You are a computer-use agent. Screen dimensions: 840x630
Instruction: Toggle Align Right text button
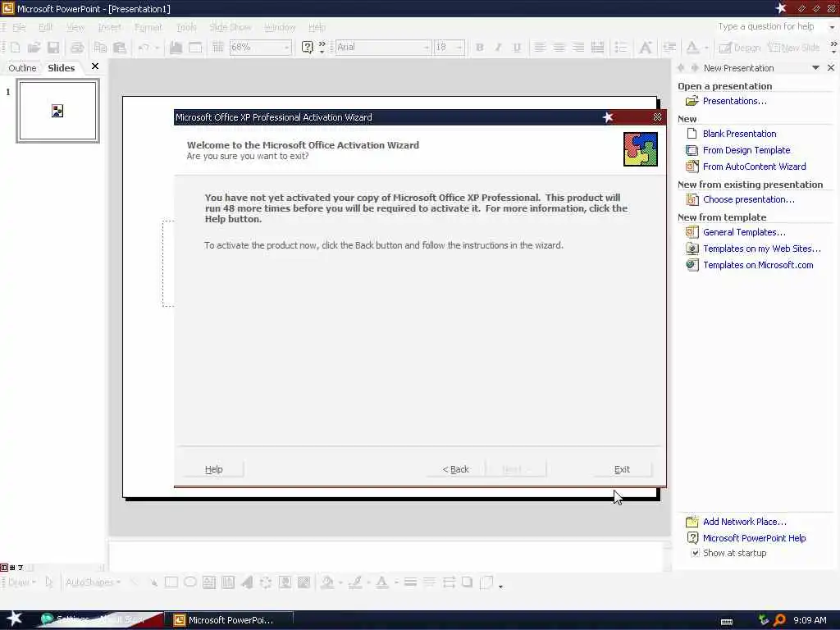578,47
